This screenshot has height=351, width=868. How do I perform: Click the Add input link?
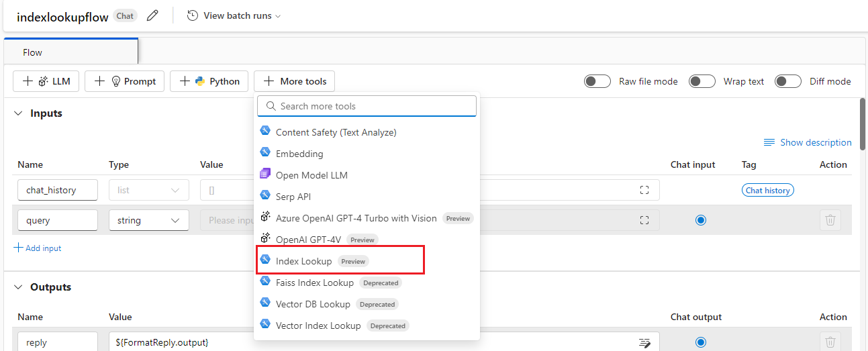pos(38,248)
